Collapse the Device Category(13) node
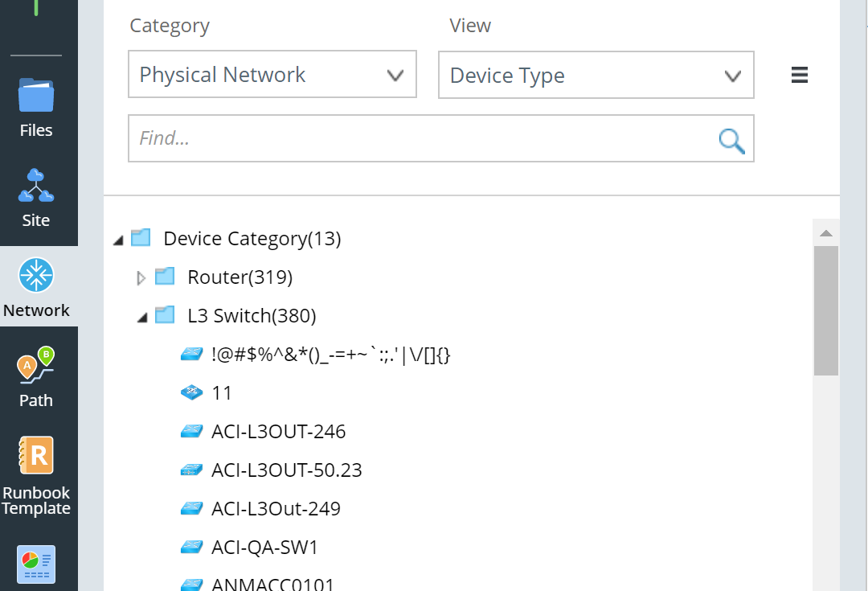This screenshot has width=868, height=591. (117, 238)
